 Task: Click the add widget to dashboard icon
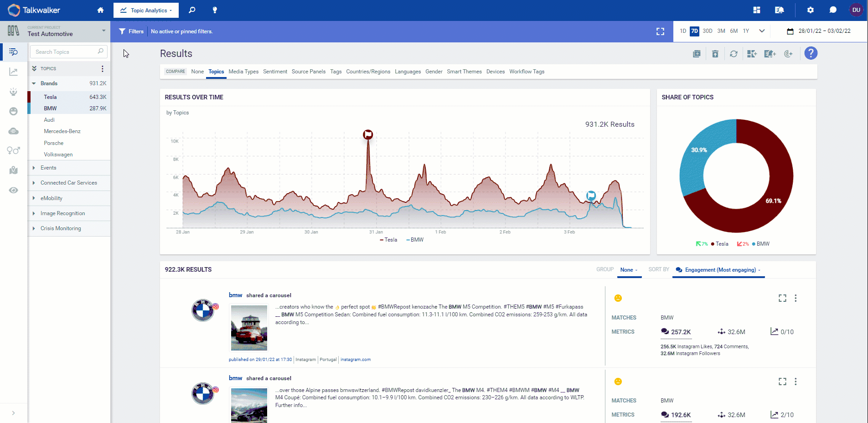pos(752,54)
